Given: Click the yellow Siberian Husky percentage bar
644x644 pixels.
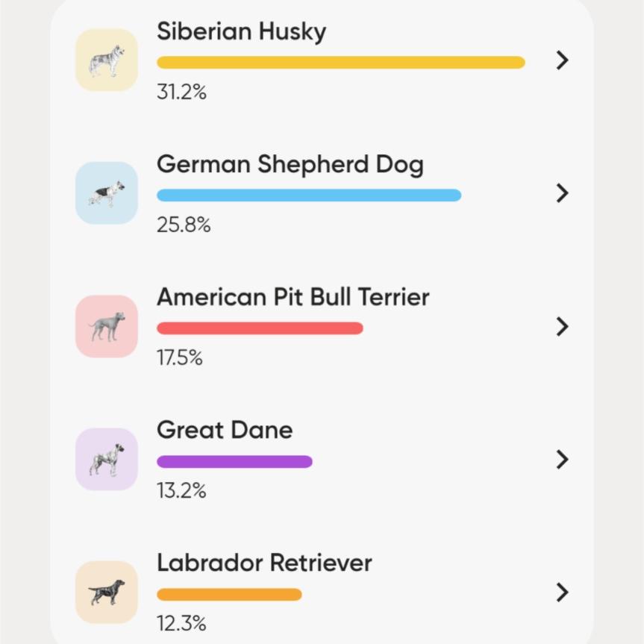Looking at the screenshot, I should [340, 63].
